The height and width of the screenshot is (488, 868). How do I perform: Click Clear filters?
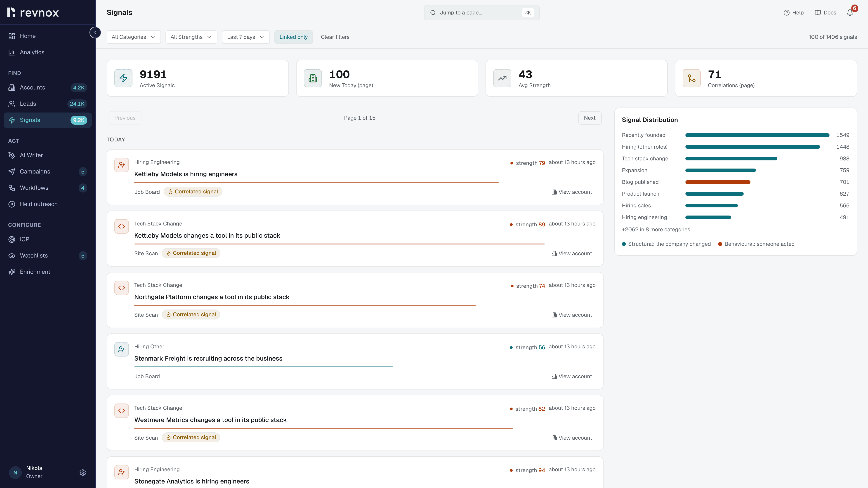click(335, 37)
